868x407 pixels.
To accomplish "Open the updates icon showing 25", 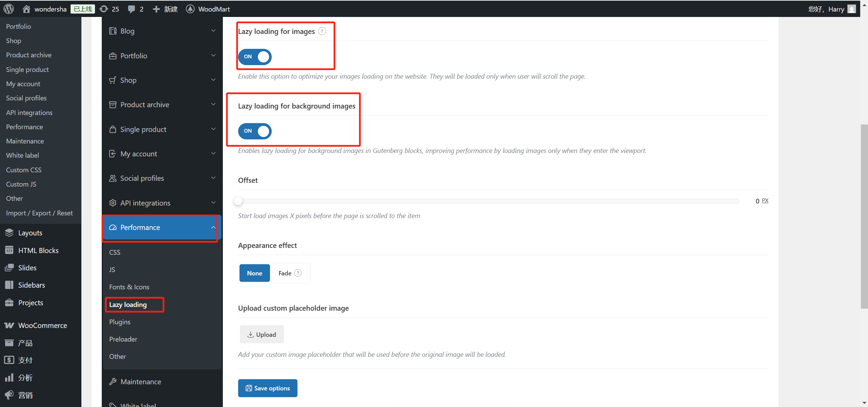I will pyautogui.click(x=104, y=9).
